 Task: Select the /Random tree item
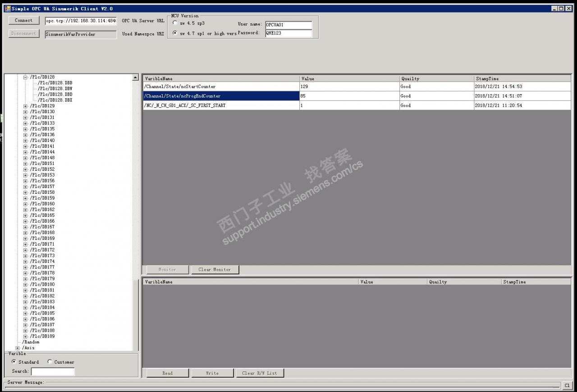[31, 342]
